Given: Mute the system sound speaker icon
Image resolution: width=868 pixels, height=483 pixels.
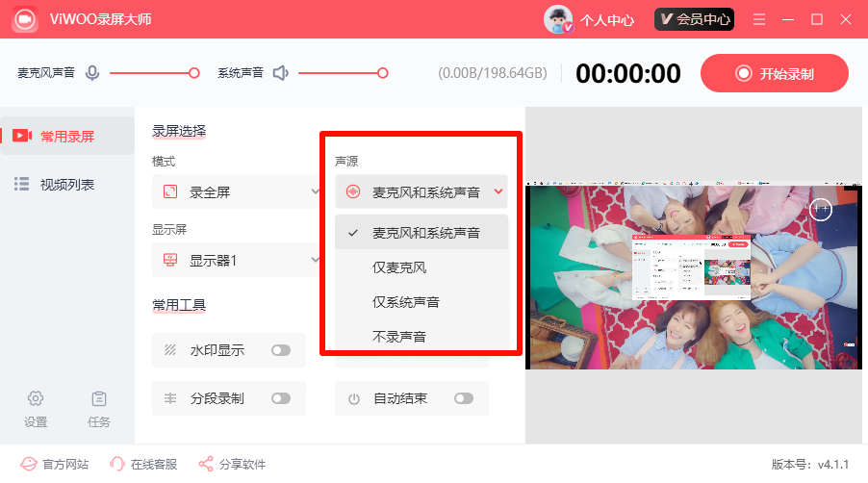Looking at the screenshot, I should click(x=281, y=73).
